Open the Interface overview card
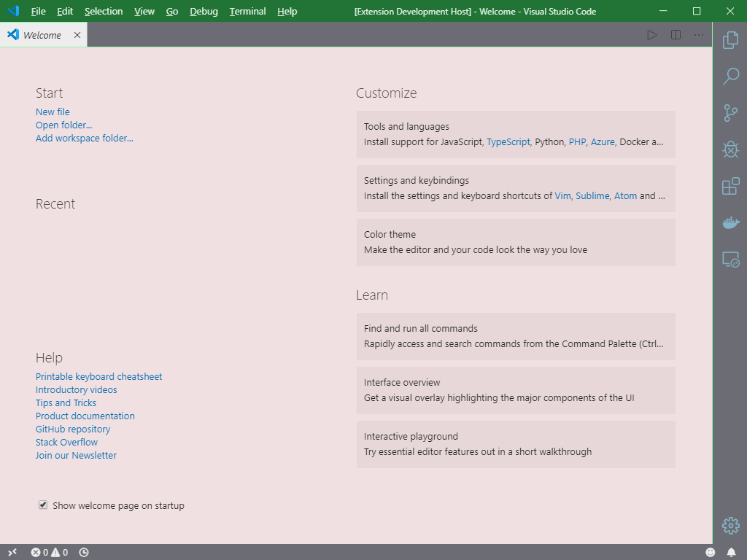Viewport: 747px width, 560px height. coord(516,390)
